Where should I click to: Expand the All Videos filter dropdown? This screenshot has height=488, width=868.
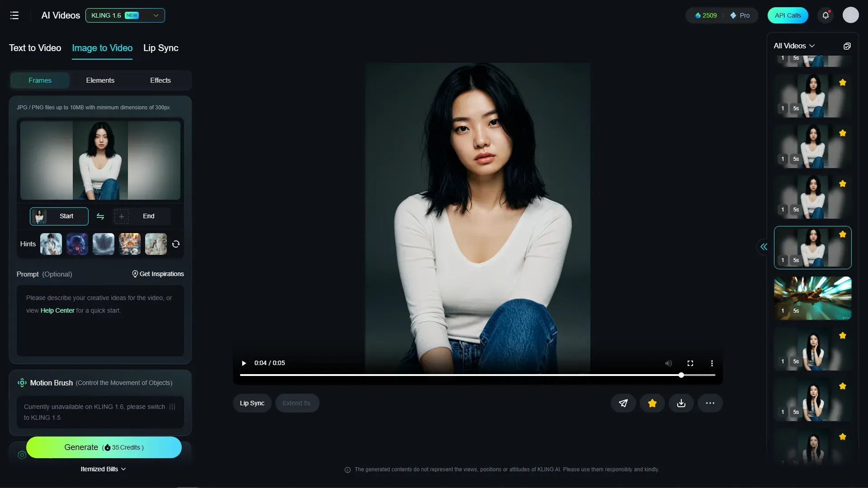(794, 46)
